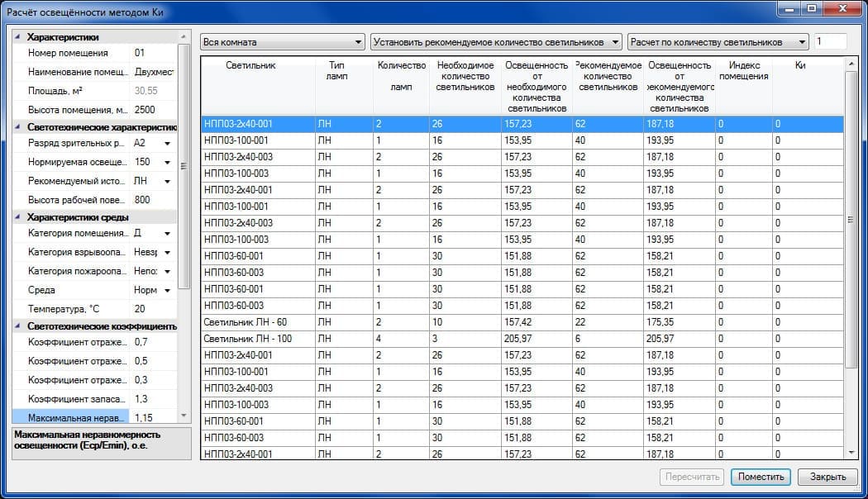The image size is (868, 499).
Task: Maximize the dialog window
Action: point(812,8)
